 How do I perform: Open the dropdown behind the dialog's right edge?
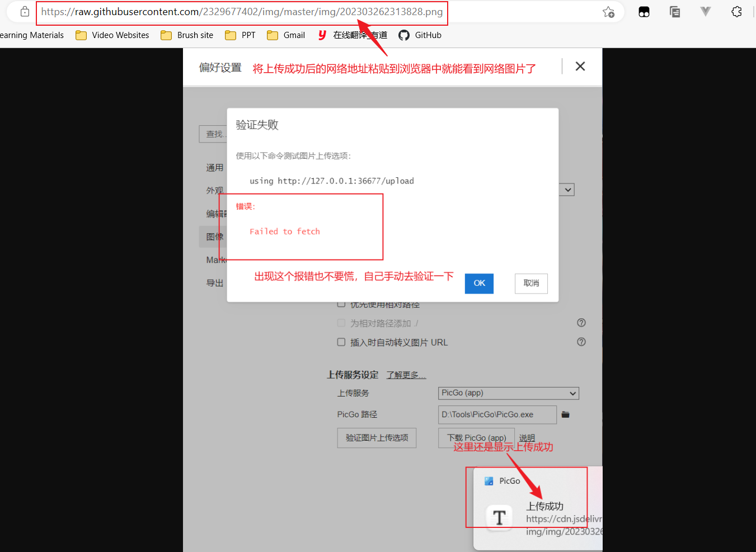567,190
